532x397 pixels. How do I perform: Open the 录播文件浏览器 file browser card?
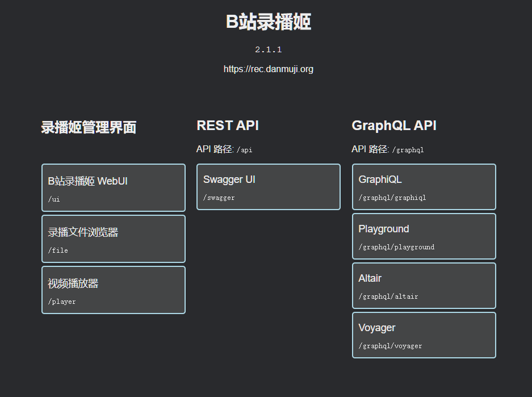tap(113, 239)
